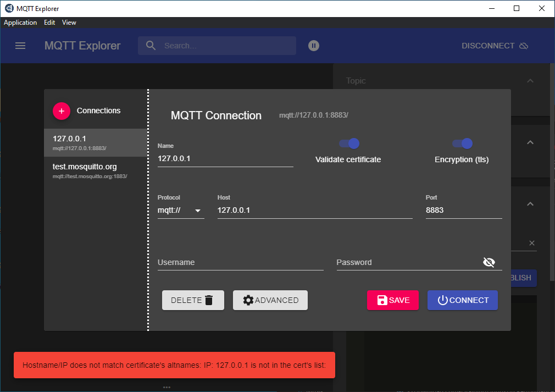
Task: Open ADVANCED connection settings
Action: (270, 300)
